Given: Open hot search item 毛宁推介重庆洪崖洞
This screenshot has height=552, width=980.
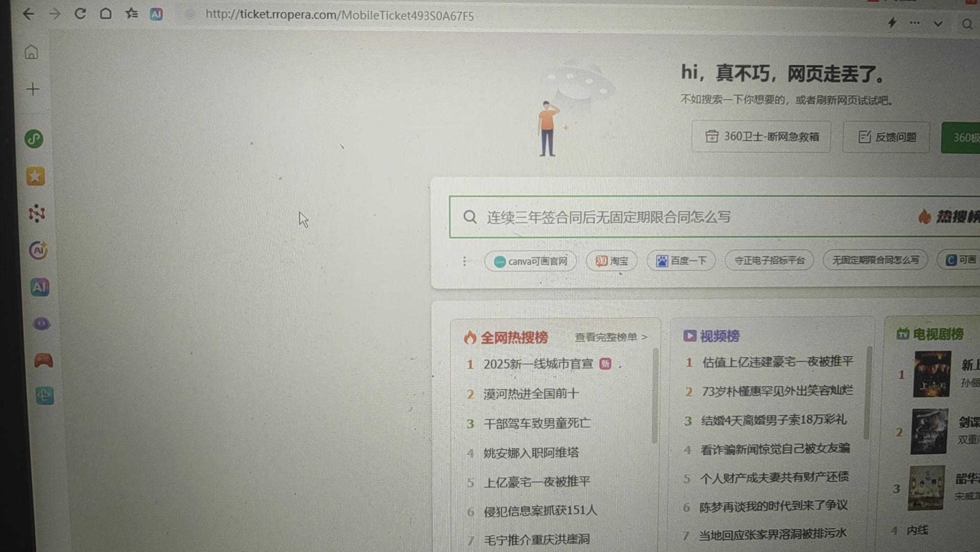Looking at the screenshot, I should pos(537,539).
